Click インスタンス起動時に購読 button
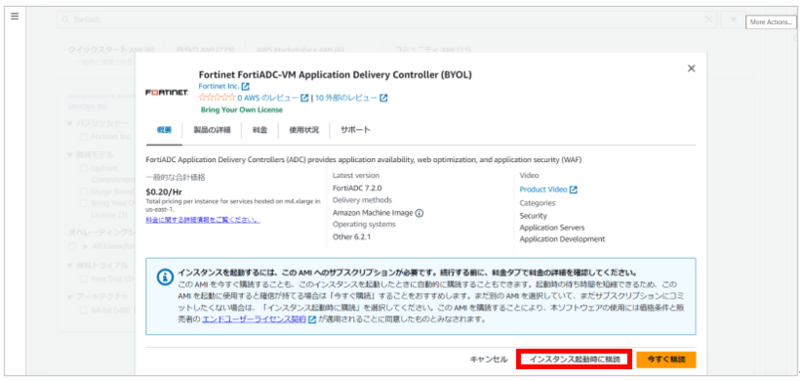Screen dimensions: 800x380 pyautogui.click(x=574, y=359)
